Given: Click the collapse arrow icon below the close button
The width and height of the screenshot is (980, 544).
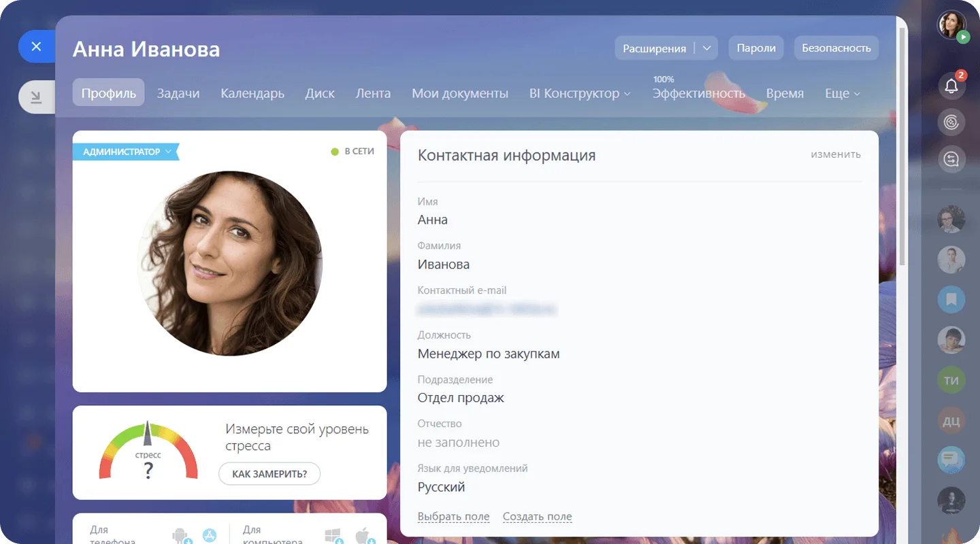Looking at the screenshot, I should point(37,98).
